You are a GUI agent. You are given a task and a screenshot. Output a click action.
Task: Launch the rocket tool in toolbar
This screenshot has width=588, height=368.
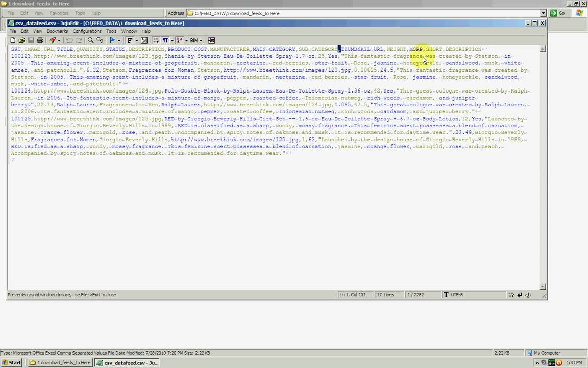52,40
